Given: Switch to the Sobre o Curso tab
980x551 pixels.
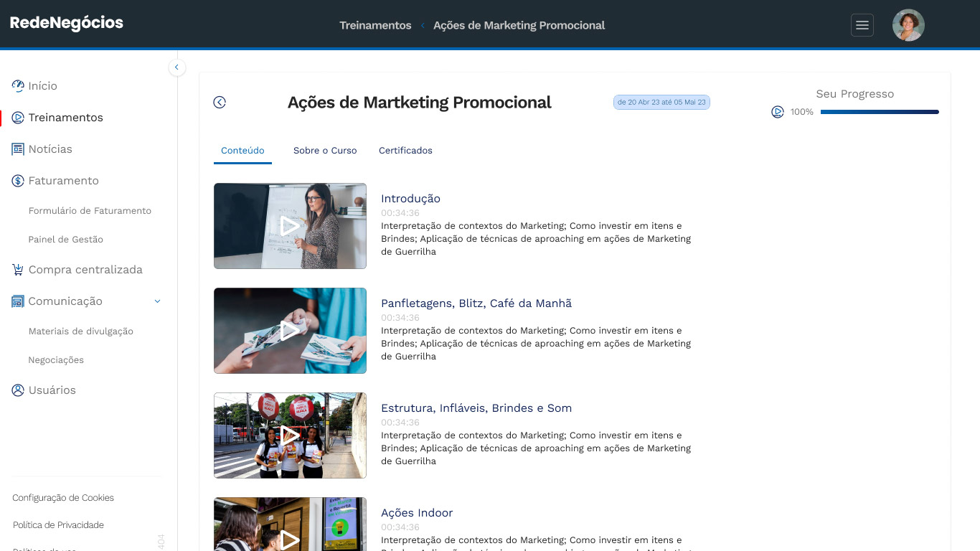Looking at the screenshot, I should [x=325, y=151].
